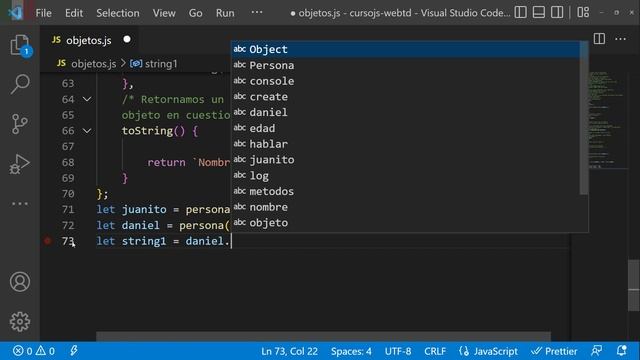Open the View menu

(x=164, y=13)
